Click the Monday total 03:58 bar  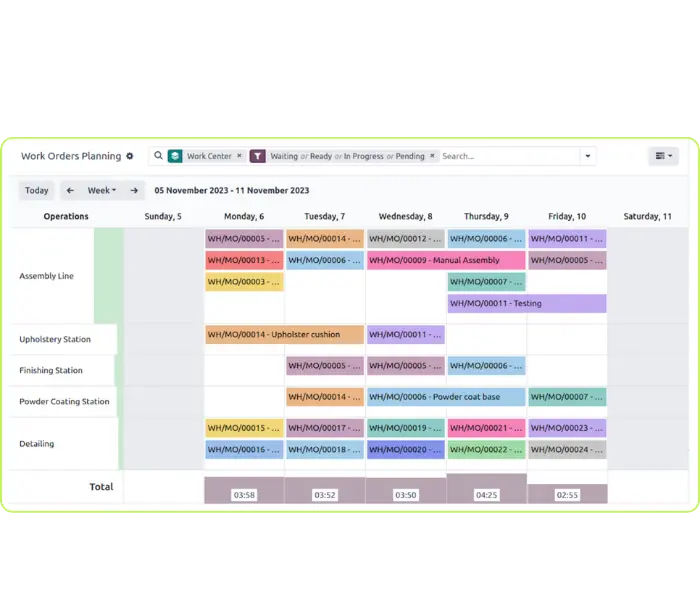click(244, 491)
